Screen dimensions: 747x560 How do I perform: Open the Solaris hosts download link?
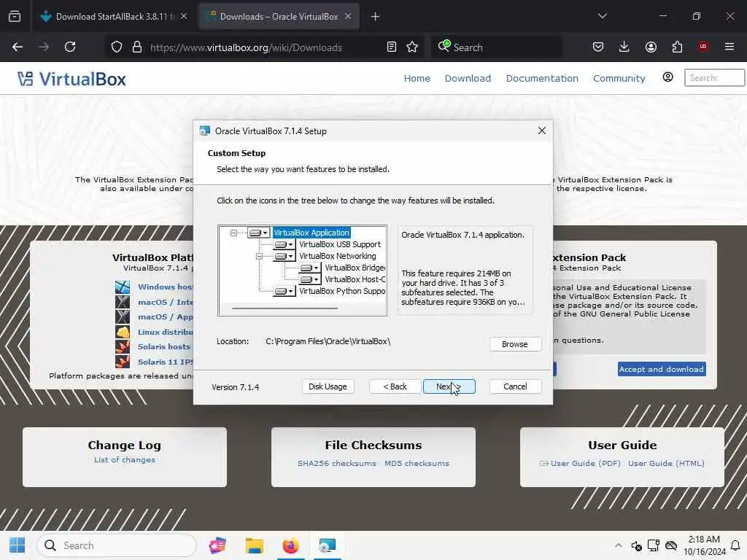tap(164, 347)
